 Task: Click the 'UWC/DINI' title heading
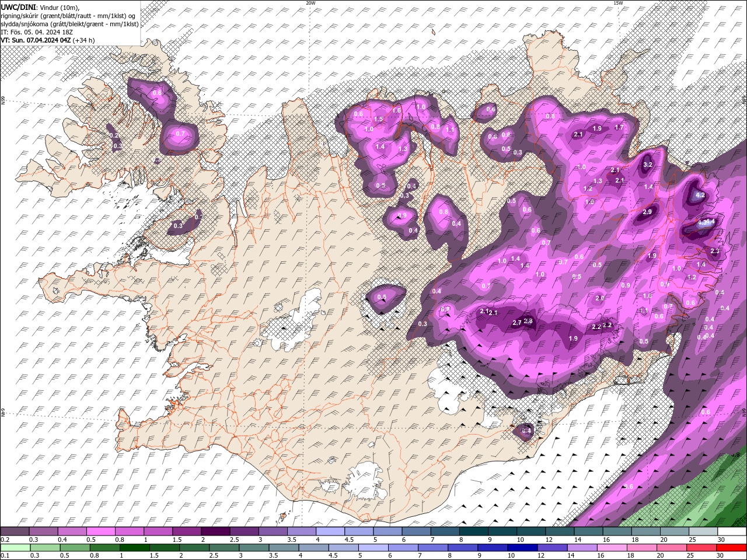pos(19,6)
